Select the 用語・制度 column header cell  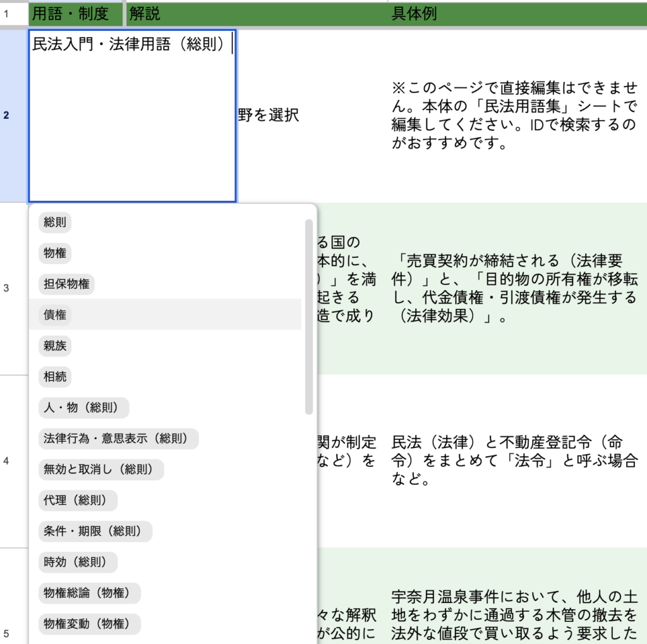coord(76,13)
